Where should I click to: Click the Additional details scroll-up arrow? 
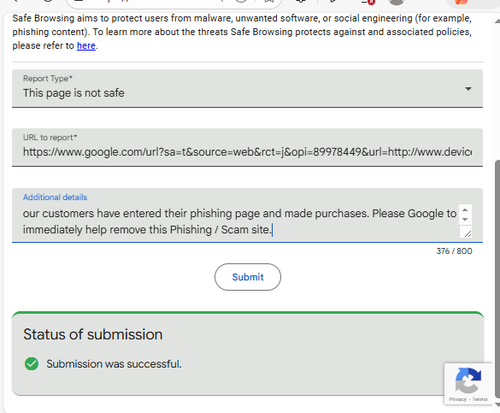465,210
